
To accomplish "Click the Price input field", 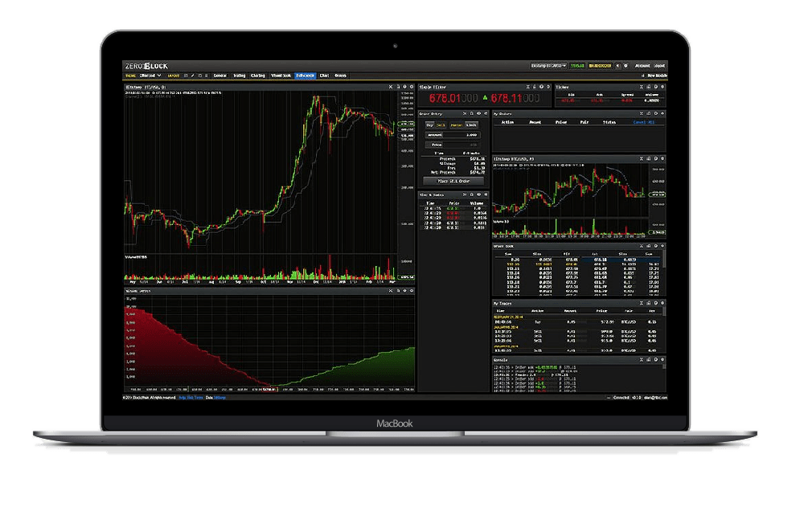I will [x=453, y=145].
